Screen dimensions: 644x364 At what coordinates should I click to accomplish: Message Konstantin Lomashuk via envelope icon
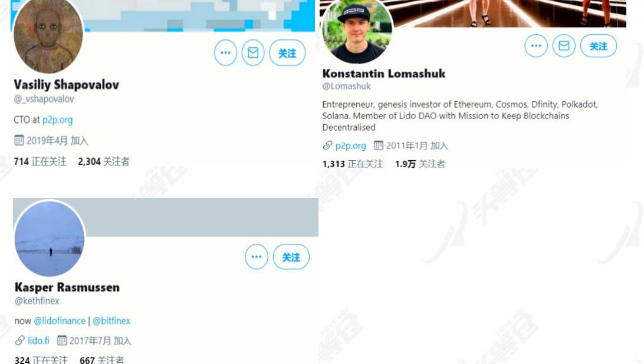[564, 45]
